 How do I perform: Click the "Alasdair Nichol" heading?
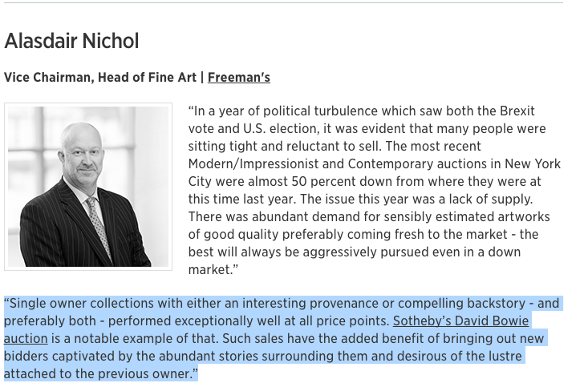pos(71,41)
